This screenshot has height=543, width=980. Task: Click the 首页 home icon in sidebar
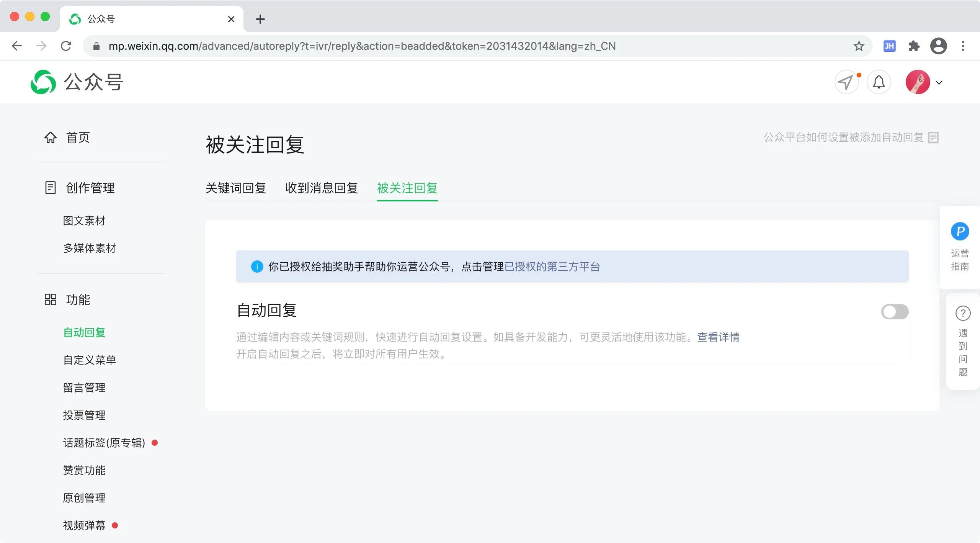click(51, 137)
